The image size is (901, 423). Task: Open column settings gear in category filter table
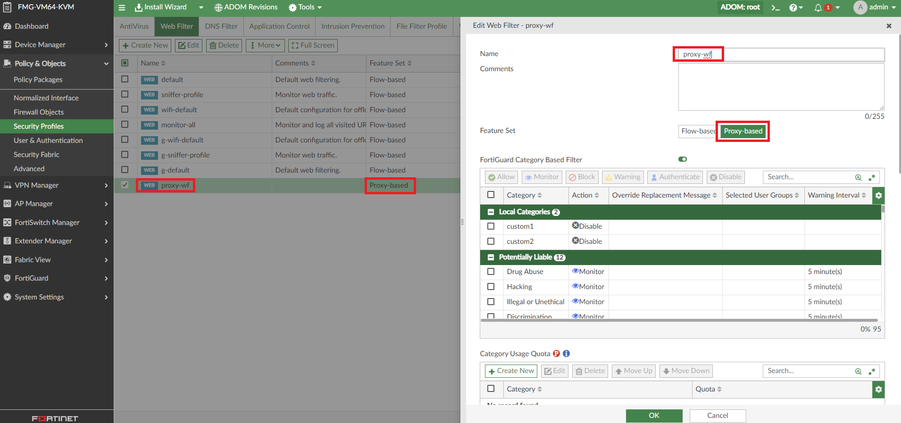coord(878,195)
